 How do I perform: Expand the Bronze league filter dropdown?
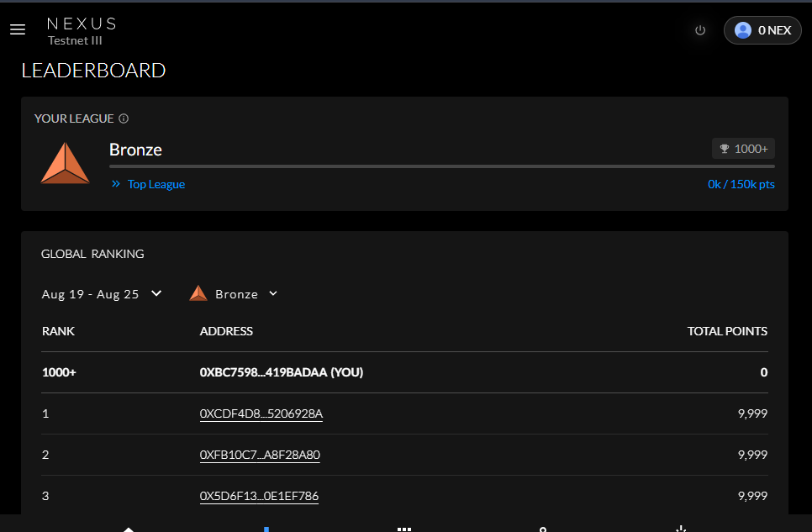tap(234, 294)
